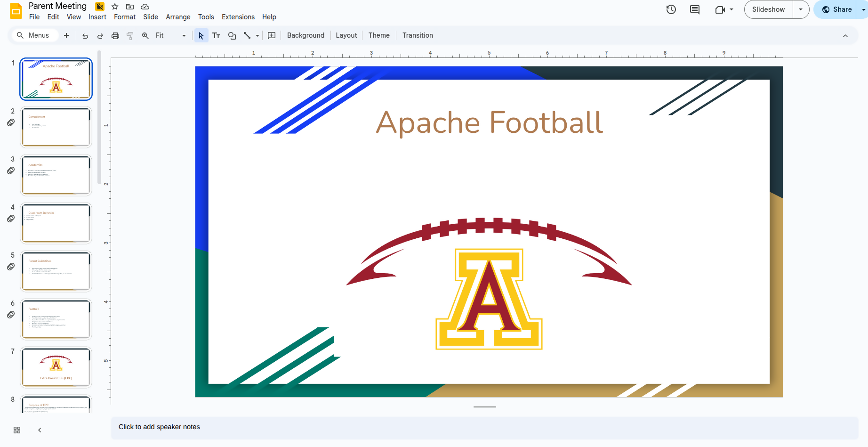Select slide 6 thumbnail Football
868x447 pixels.
56,319
